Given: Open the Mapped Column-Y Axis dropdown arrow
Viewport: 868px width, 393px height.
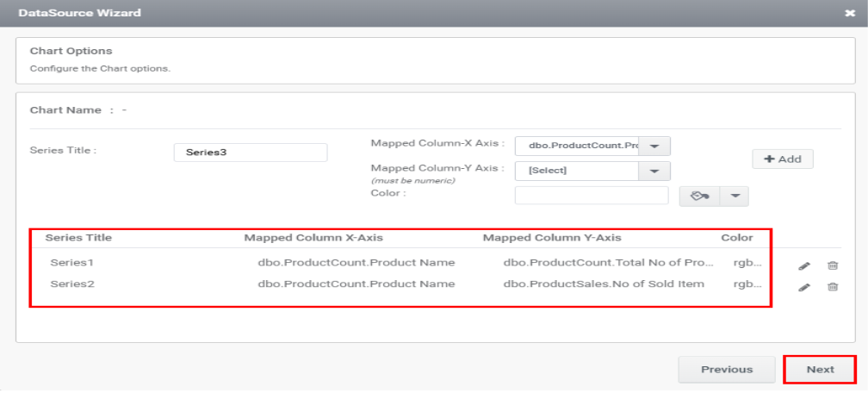Looking at the screenshot, I should click(x=654, y=171).
